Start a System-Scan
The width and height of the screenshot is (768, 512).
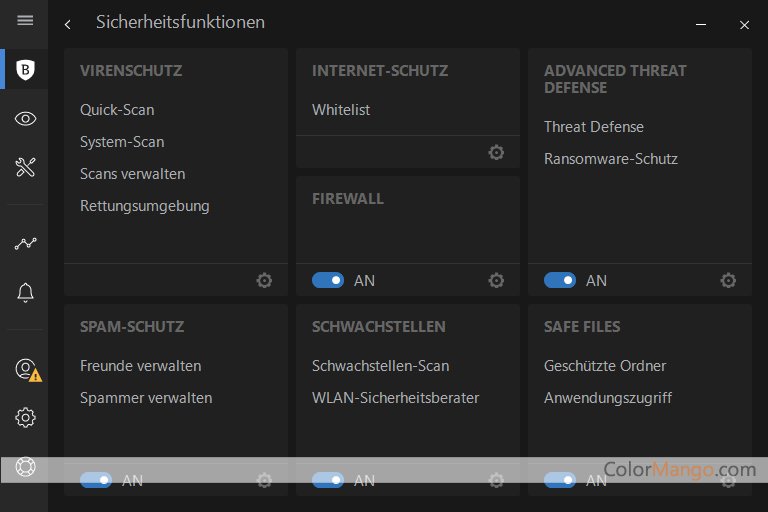122,142
